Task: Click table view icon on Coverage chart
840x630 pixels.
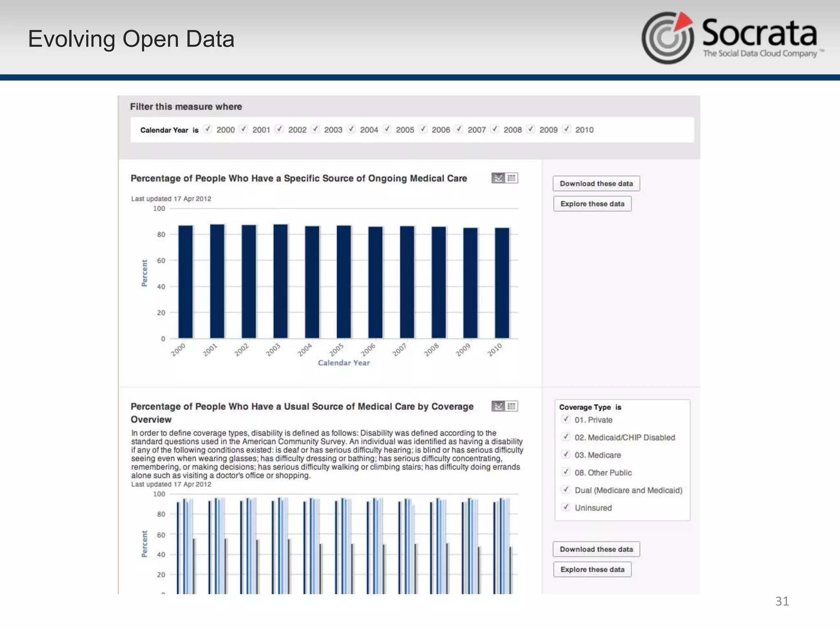Action: click(x=511, y=406)
